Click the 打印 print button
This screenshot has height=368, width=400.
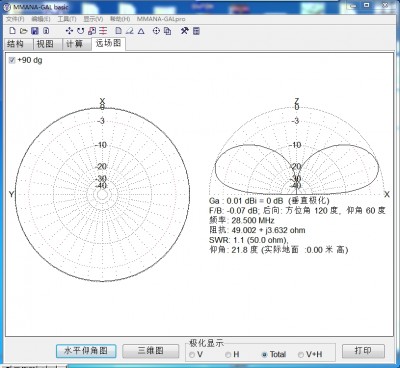coord(363,351)
